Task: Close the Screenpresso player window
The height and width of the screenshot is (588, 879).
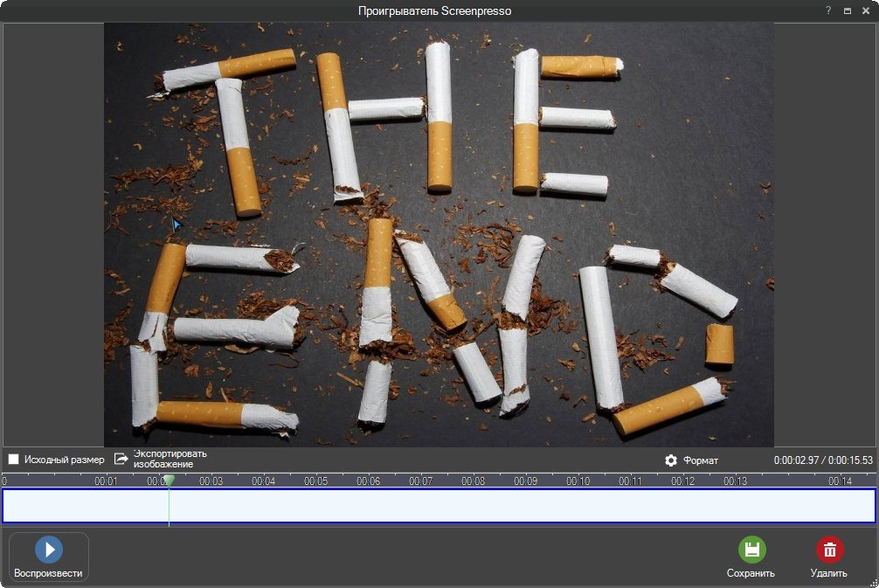Action: click(866, 10)
